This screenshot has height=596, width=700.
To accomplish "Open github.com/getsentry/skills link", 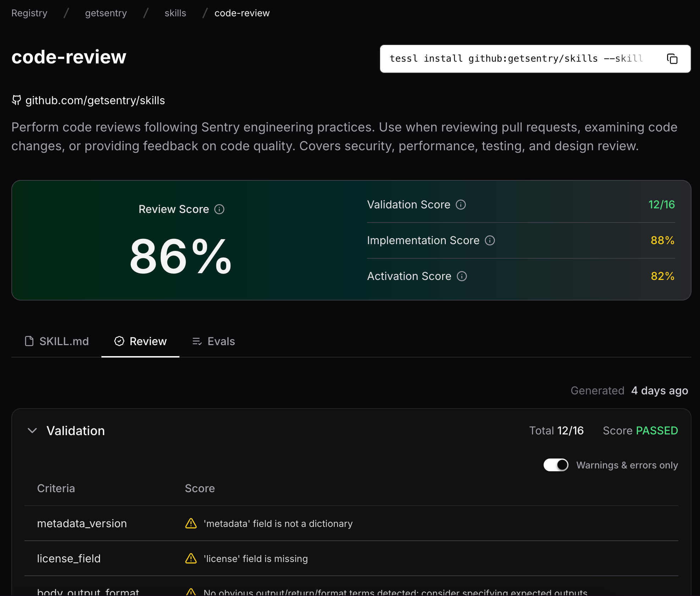I will click(95, 100).
